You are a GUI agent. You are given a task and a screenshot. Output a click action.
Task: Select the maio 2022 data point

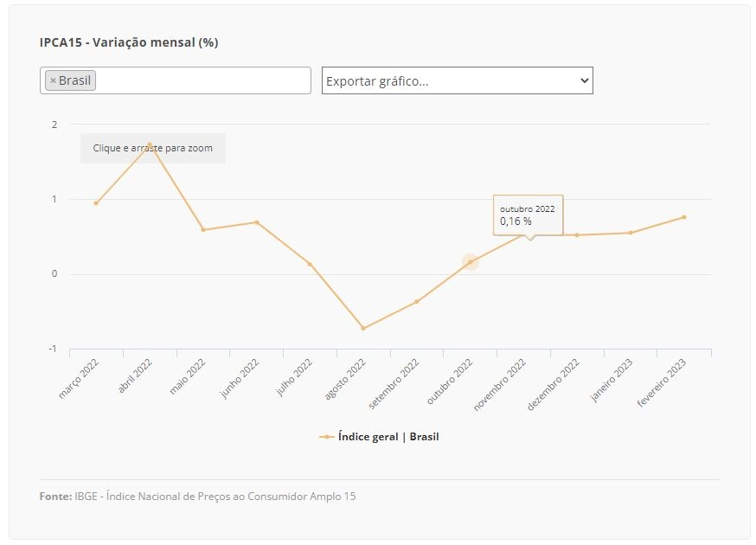click(x=203, y=230)
